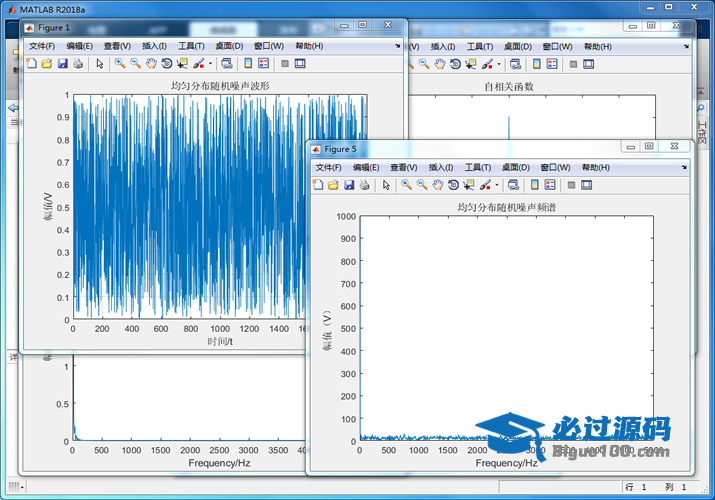Open 工具(T) menu in Figure 5

478,167
